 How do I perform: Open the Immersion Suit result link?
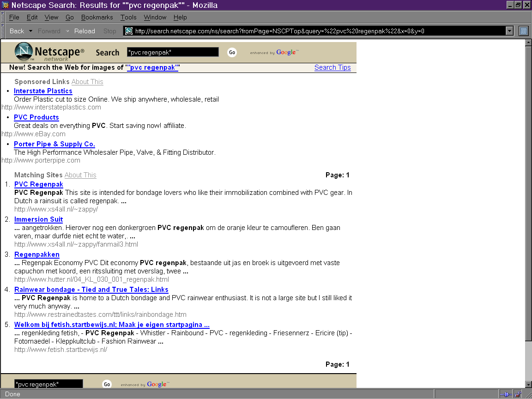coord(38,219)
